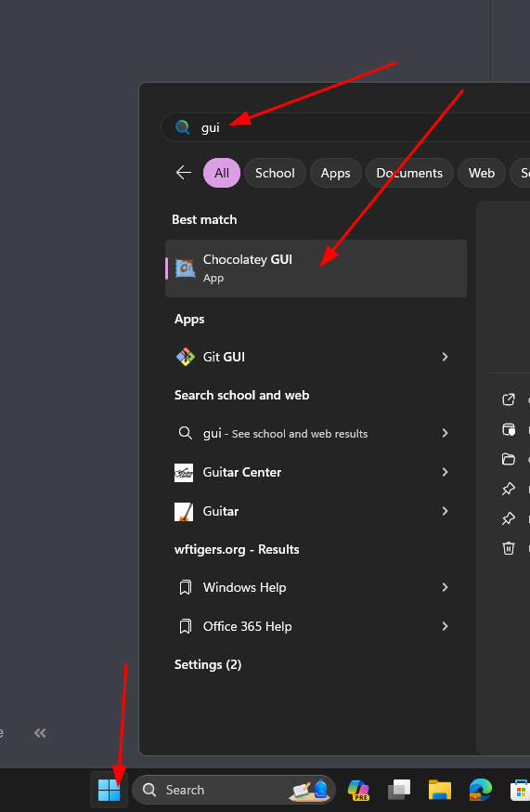Expand the Office 365 Help chevron
The height and width of the screenshot is (812, 530).
445,626
